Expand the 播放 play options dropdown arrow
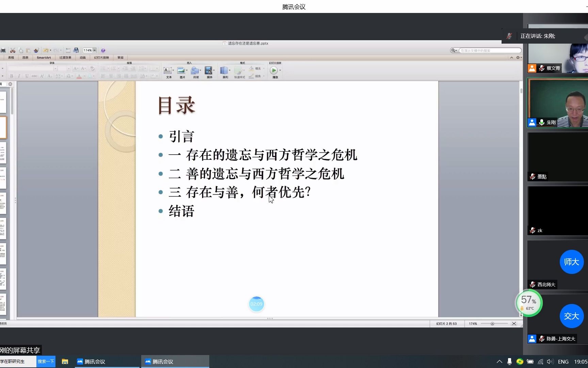 tap(280, 70)
